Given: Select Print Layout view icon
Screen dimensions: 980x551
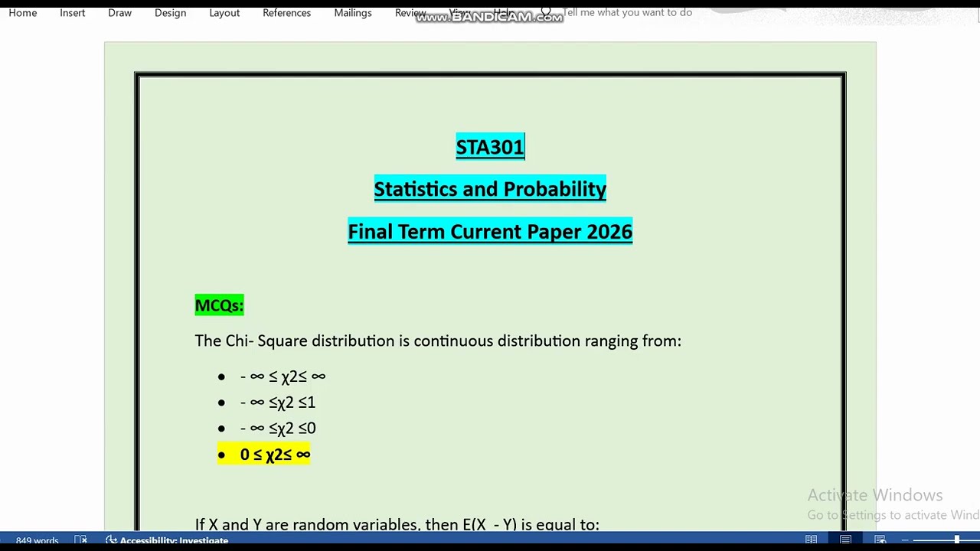Looking at the screenshot, I should click(x=845, y=540).
